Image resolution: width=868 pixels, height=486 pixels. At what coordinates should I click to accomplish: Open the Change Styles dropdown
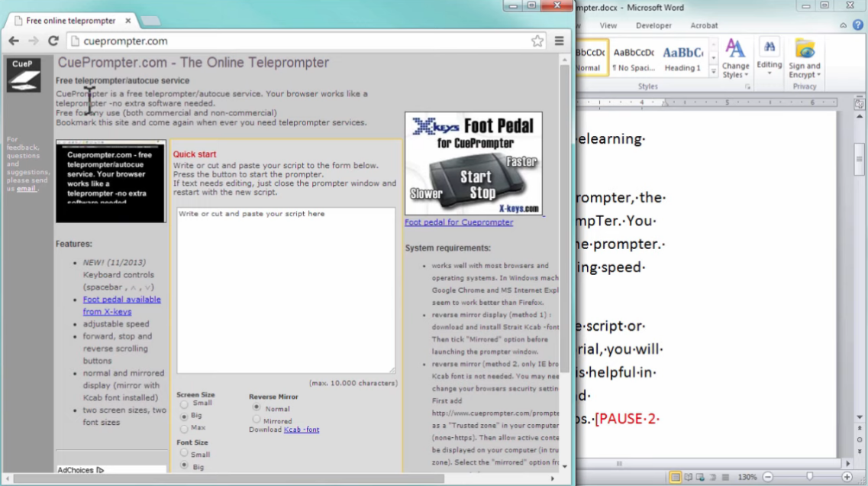click(x=735, y=61)
